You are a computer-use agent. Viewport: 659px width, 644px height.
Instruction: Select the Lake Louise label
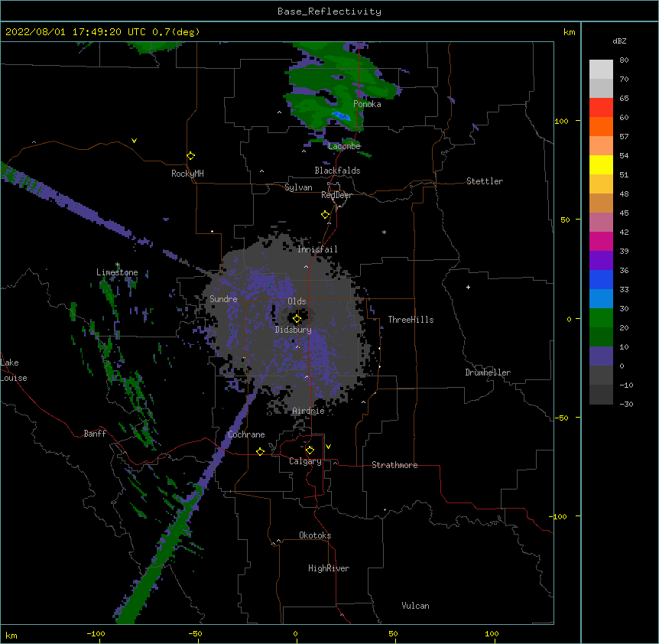click(x=14, y=370)
